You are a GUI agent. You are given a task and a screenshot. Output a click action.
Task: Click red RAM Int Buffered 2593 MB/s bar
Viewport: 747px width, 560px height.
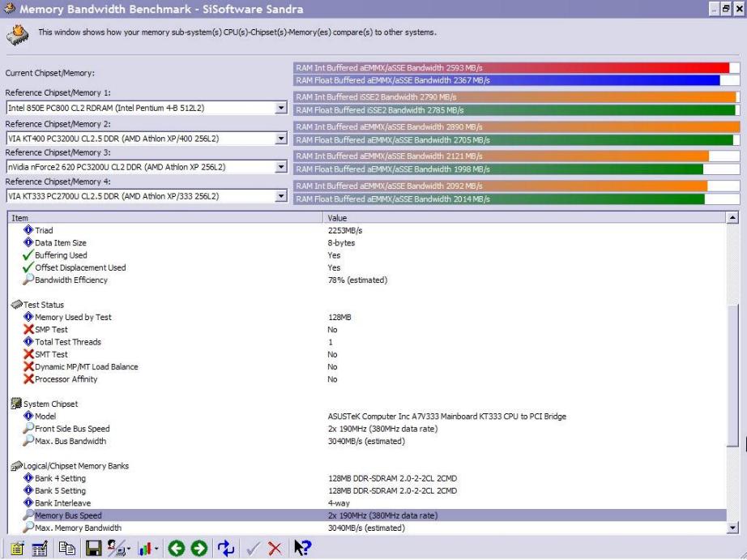[x=512, y=68]
